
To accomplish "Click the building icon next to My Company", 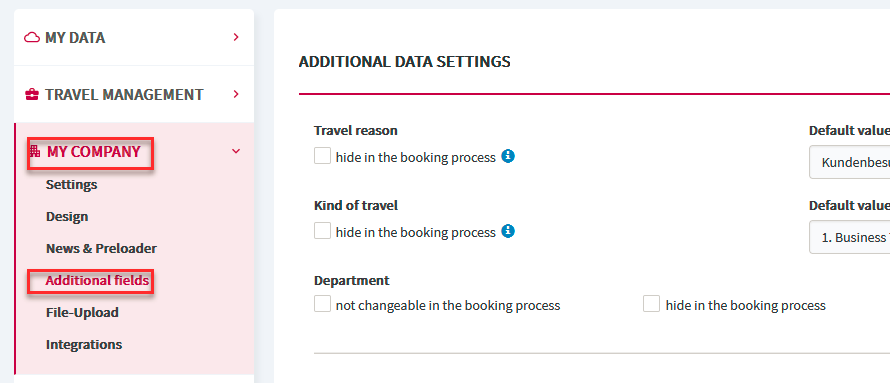I will pos(35,151).
